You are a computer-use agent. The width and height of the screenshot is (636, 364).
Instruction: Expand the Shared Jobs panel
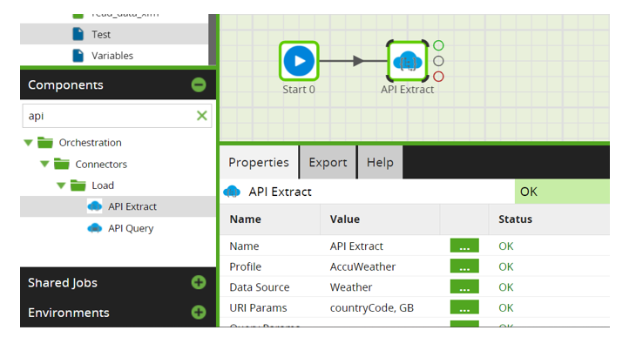(x=199, y=282)
